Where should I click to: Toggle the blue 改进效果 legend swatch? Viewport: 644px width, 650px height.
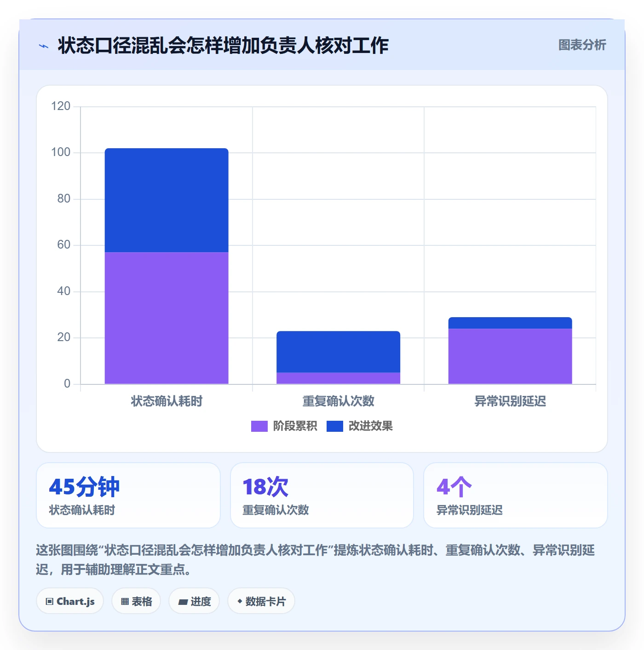(334, 426)
